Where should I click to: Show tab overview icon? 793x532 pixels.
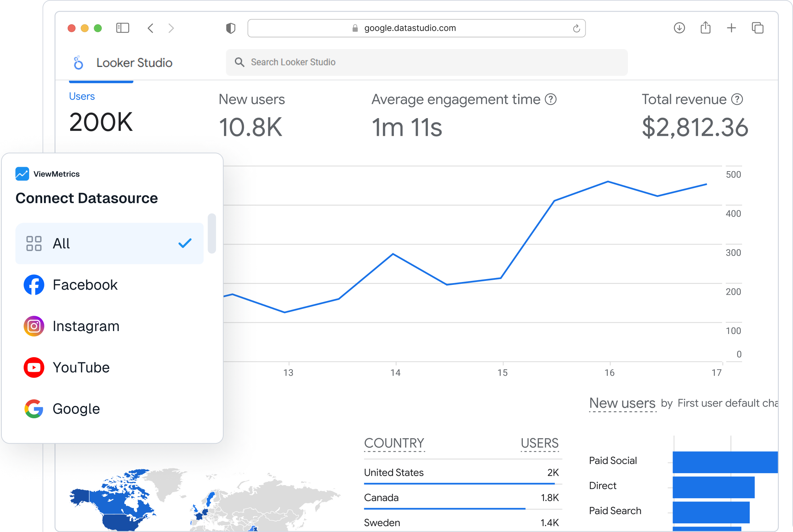tap(757, 28)
